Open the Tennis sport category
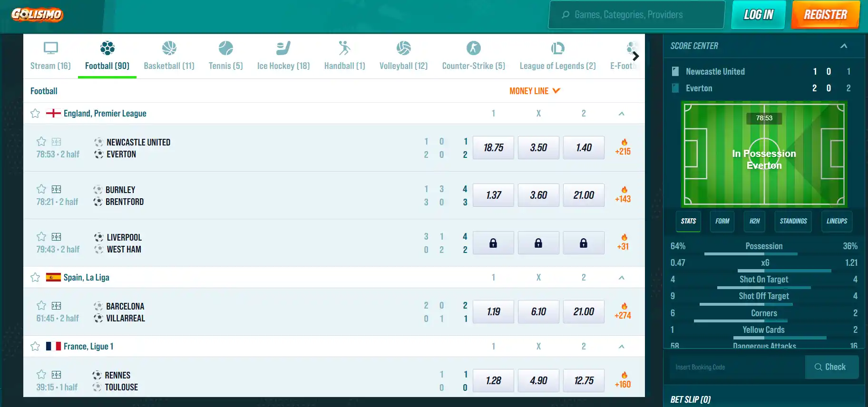868x407 pixels. (x=225, y=56)
